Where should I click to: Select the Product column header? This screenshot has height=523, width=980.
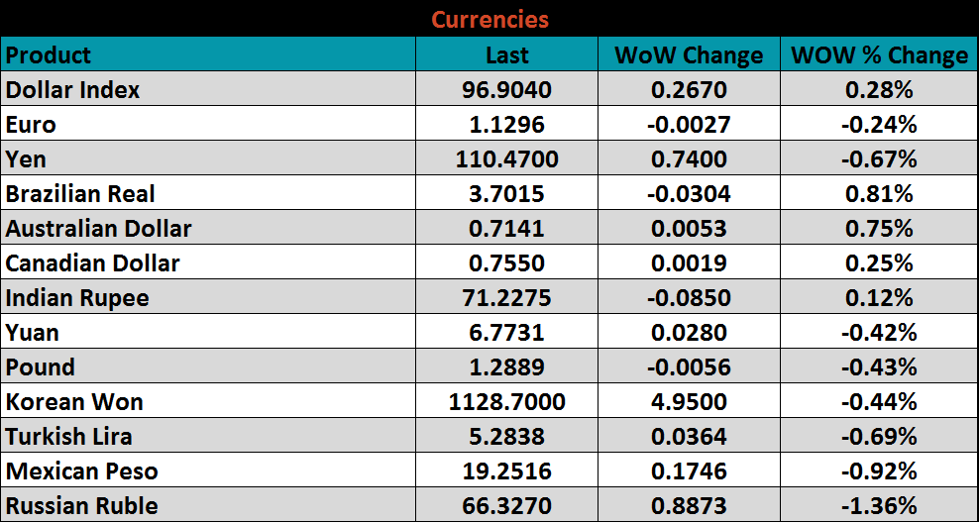49,55
